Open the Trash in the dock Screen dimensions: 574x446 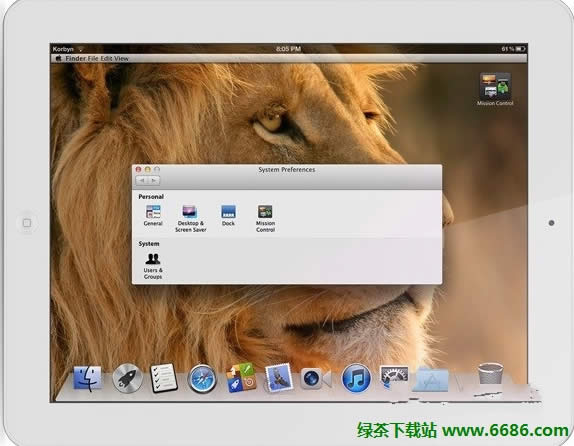pyautogui.click(x=491, y=374)
